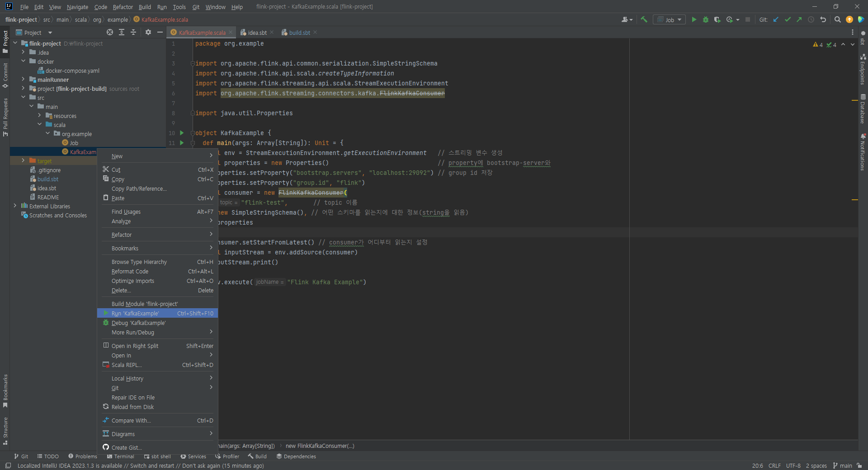The width and height of the screenshot is (868, 470).
Task: Click the Build project hammer icon
Action: tap(644, 19)
